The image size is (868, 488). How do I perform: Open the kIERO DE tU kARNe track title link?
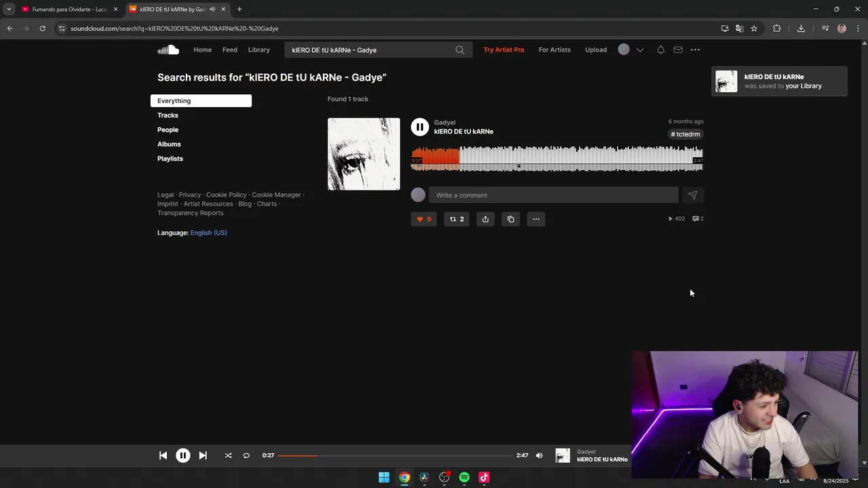point(464,131)
